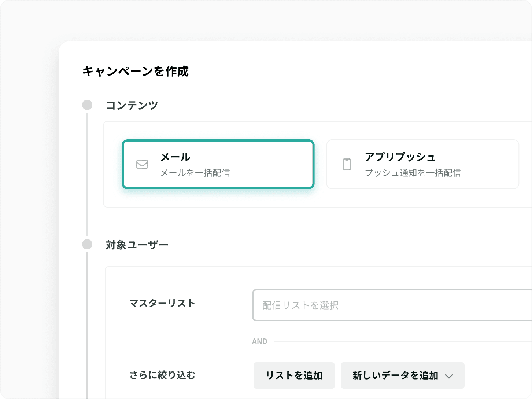Click the マスターリスト label
The width and height of the screenshot is (532, 399).
click(x=162, y=303)
